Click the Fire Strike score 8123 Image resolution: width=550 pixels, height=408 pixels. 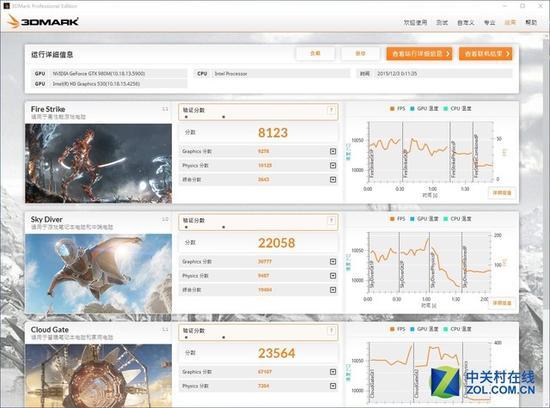point(273,133)
